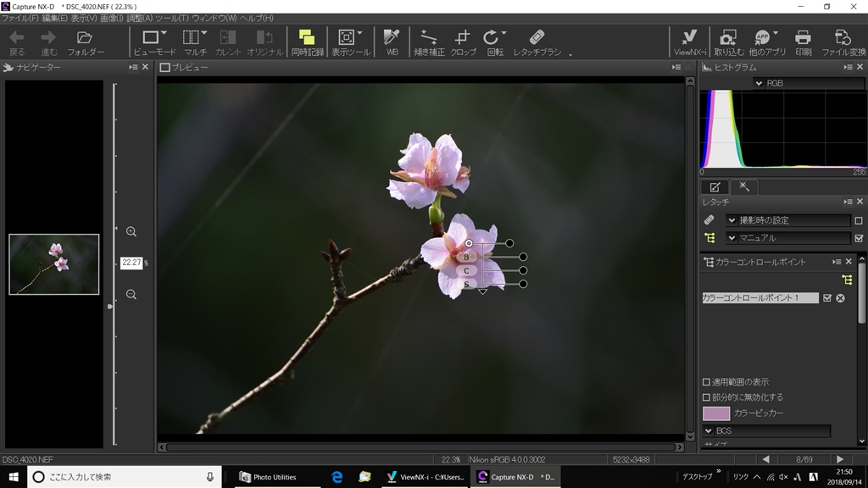Select the WB white balance tool

coord(392,42)
